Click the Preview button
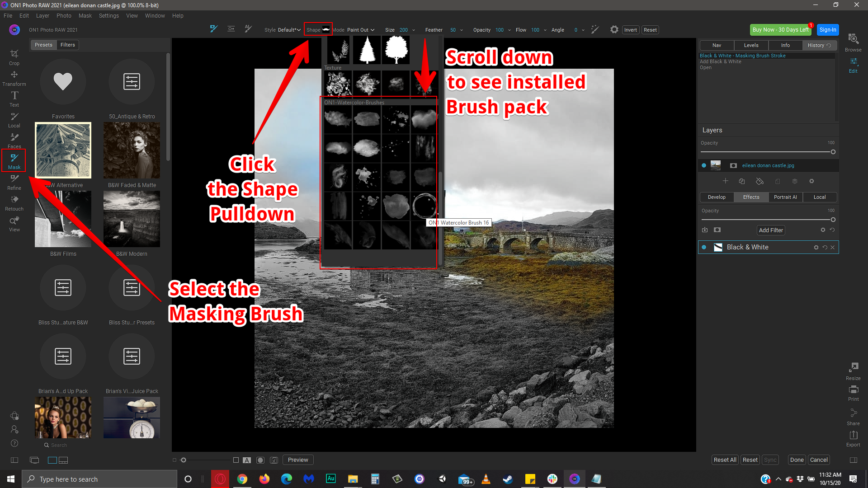This screenshot has width=868, height=488. [298, 460]
